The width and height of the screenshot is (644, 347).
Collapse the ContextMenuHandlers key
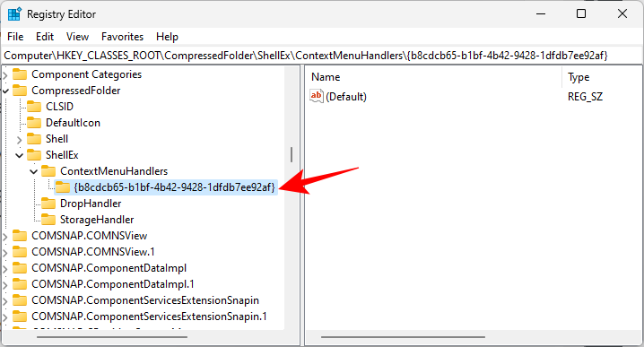[x=34, y=171]
